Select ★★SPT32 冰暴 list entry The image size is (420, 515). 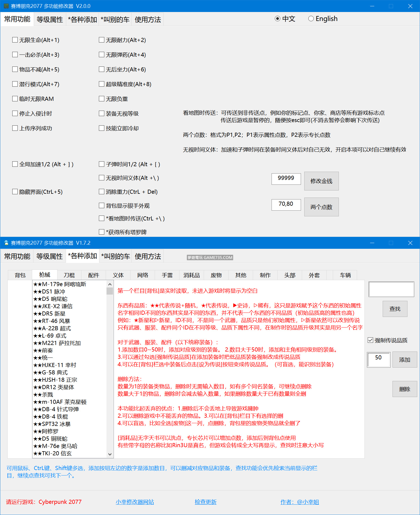click(x=69, y=424)
